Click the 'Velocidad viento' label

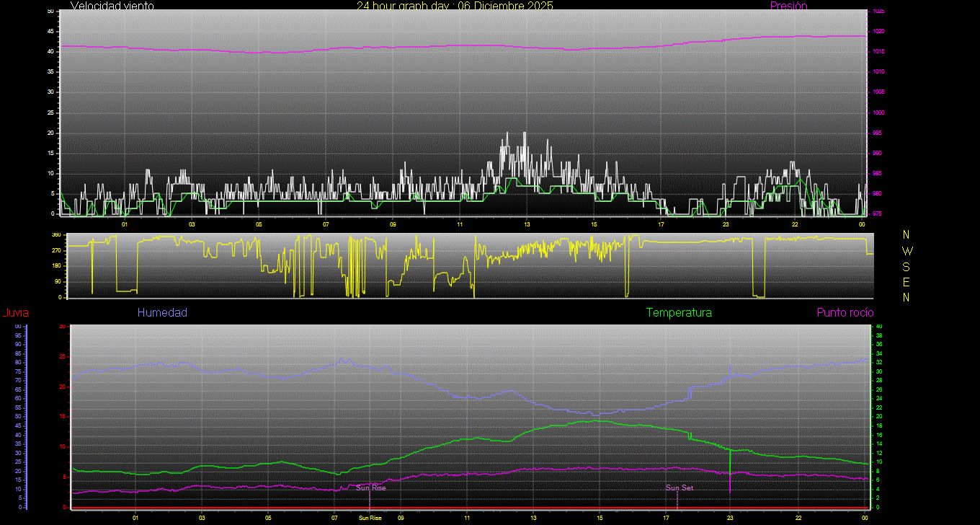pyautogui.click(x=112, y=6)
